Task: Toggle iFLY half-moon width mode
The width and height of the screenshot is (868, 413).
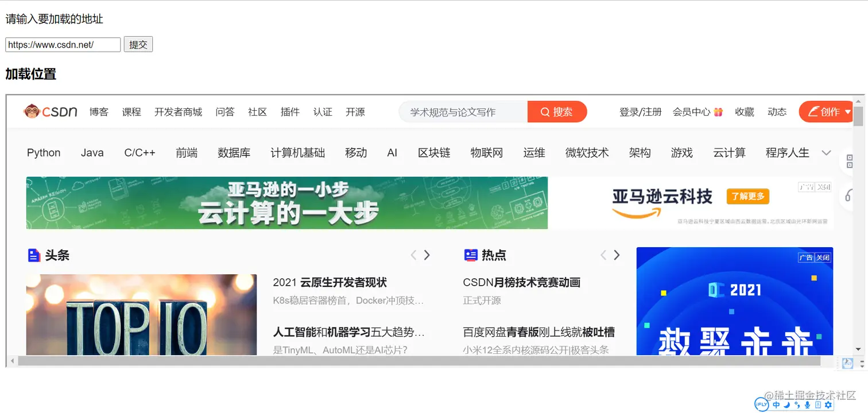Action: (786, 405)
